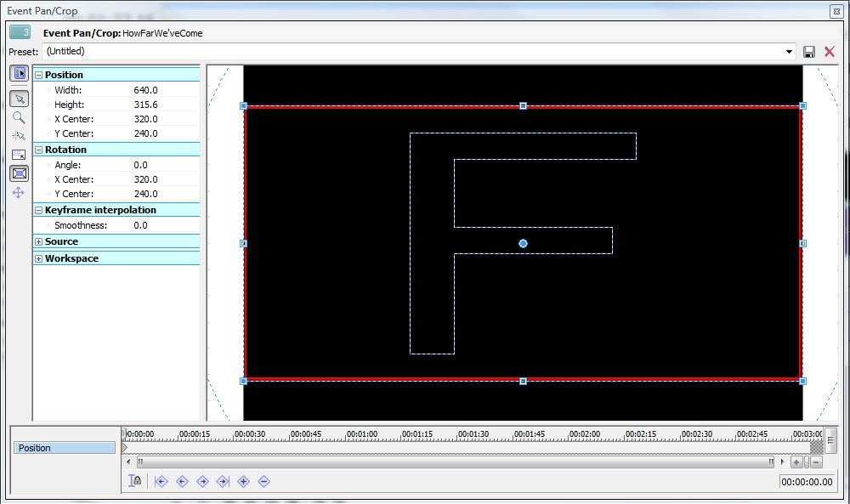
Task: Jump to Last Keyframe button
Action: click(x=223, y=481)
